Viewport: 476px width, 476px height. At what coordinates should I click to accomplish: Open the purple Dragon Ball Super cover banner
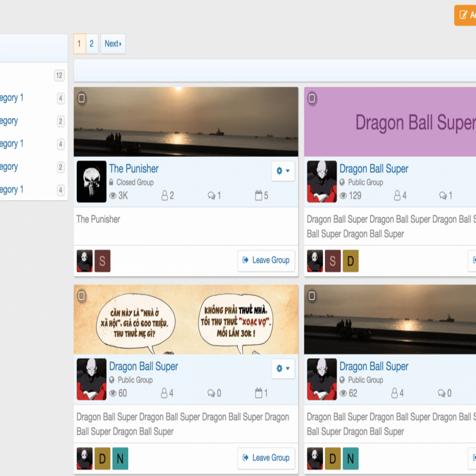click(390, 122)
